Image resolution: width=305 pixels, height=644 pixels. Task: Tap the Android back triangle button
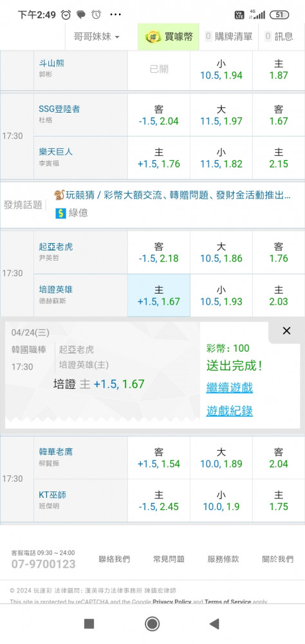[214, 624]
